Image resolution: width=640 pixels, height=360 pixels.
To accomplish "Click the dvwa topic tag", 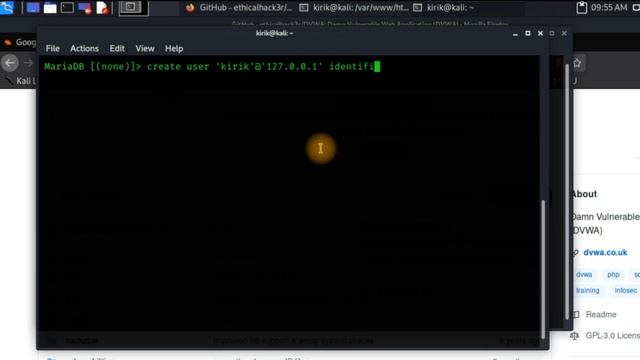I will 584,275.
